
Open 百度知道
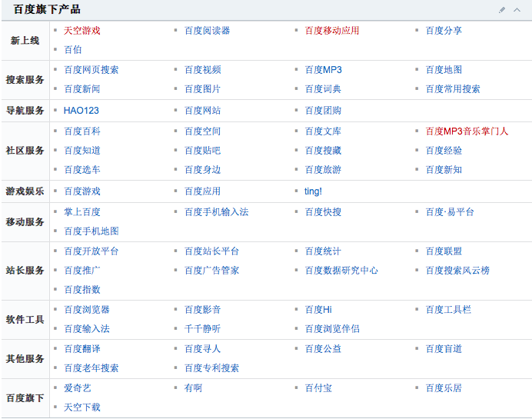(82, 151)
